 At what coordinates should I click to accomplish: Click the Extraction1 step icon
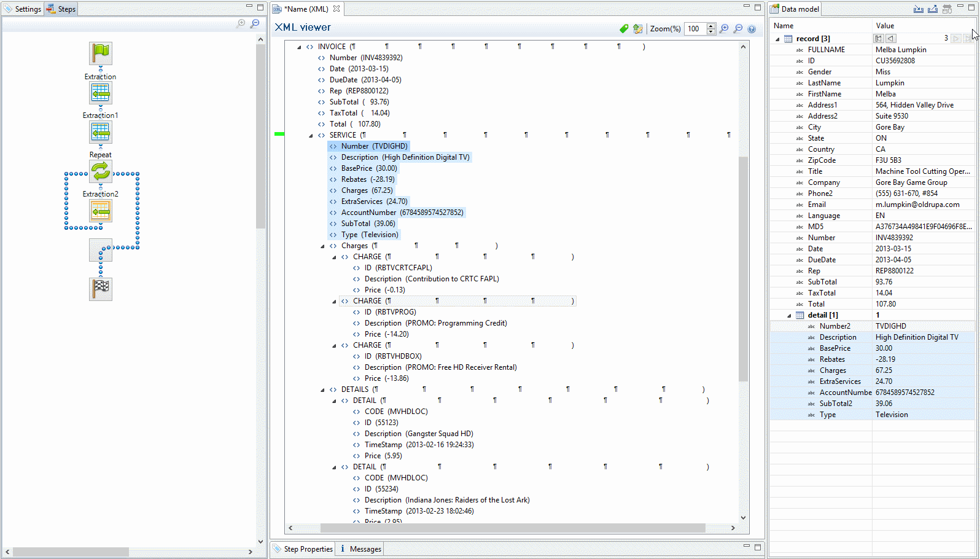pyautogui.click(x=101, y=132)
